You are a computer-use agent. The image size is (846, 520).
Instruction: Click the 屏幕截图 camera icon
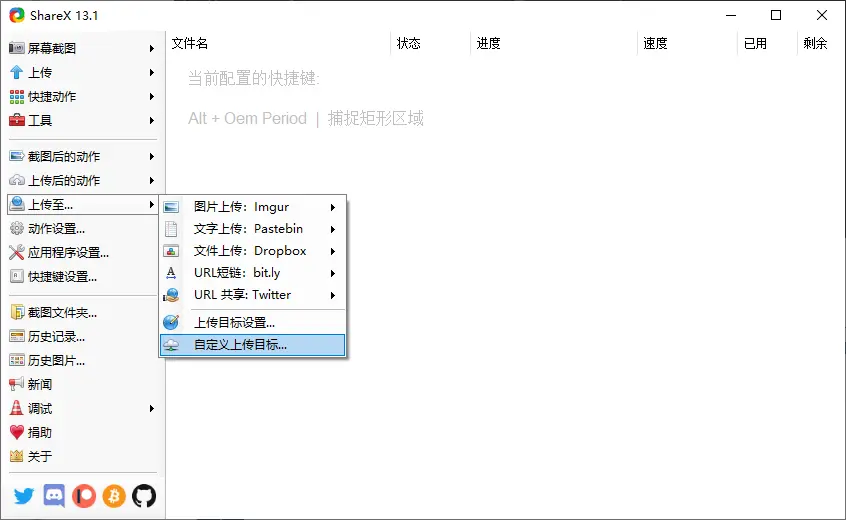point(17,48)
